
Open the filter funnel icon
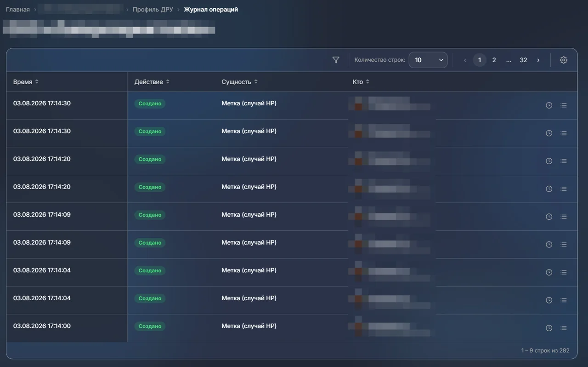click(x=336, y=60)
